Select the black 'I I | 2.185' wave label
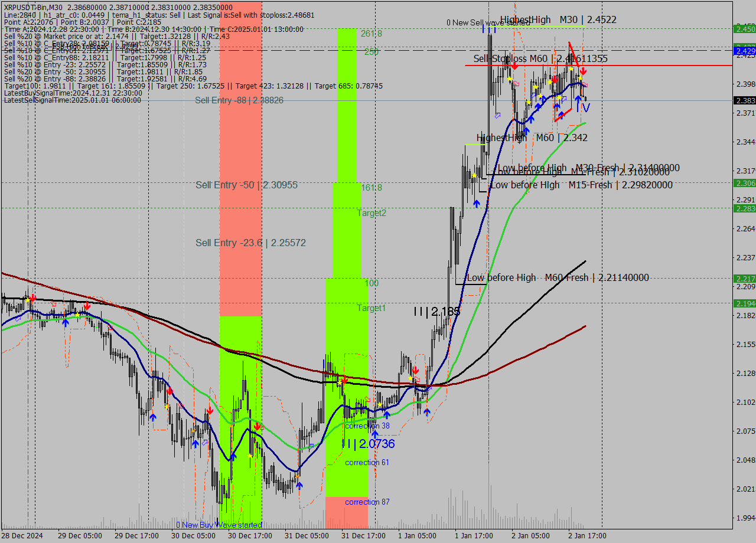This screenshot has width=756, height=543. 437,312
